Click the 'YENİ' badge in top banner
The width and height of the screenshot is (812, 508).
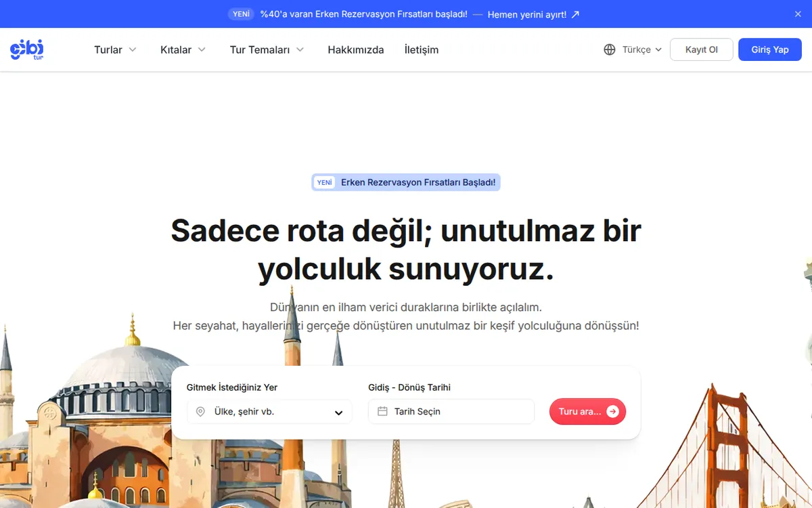[241, 14]
